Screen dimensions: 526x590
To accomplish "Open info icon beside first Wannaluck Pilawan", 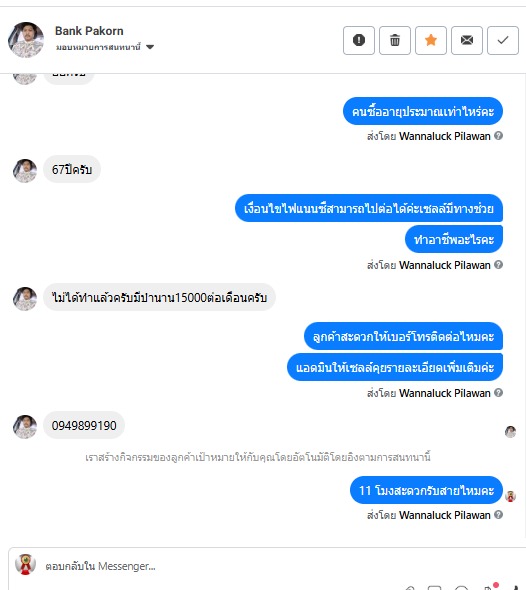I will pyautogui.click(x=499, y=135).
